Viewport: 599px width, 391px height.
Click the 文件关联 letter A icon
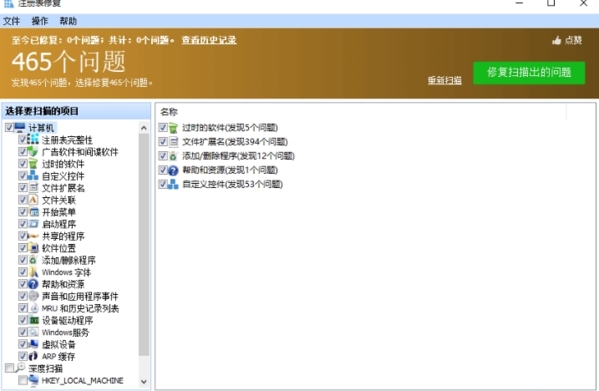(33, 200)
